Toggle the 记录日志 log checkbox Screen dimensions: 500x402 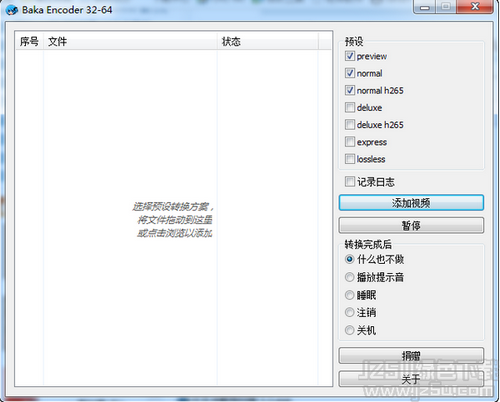(350, 182)
